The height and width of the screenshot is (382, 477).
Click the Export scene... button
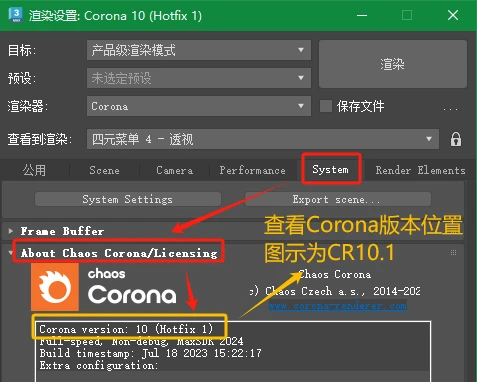337,199
